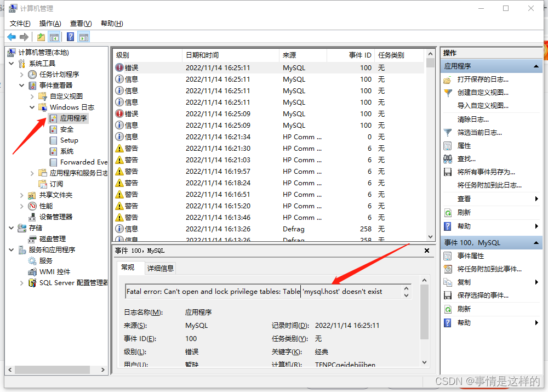Click 将所有事件另存为 action
Screen dimensions: 548x392
pos(486,172)
